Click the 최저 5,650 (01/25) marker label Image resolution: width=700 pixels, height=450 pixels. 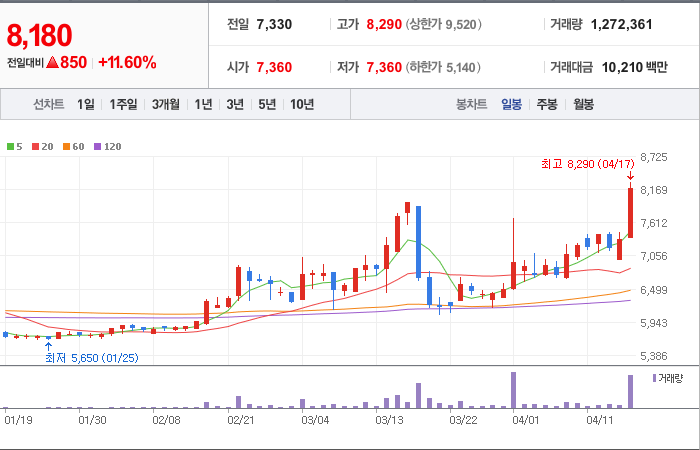92,358
